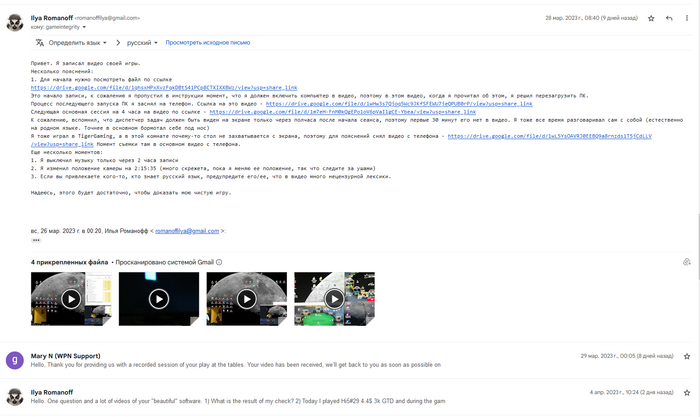Play the fourth attachment with poker table
The width and height of the screenshot is (700, 417).
coord(334,299)
